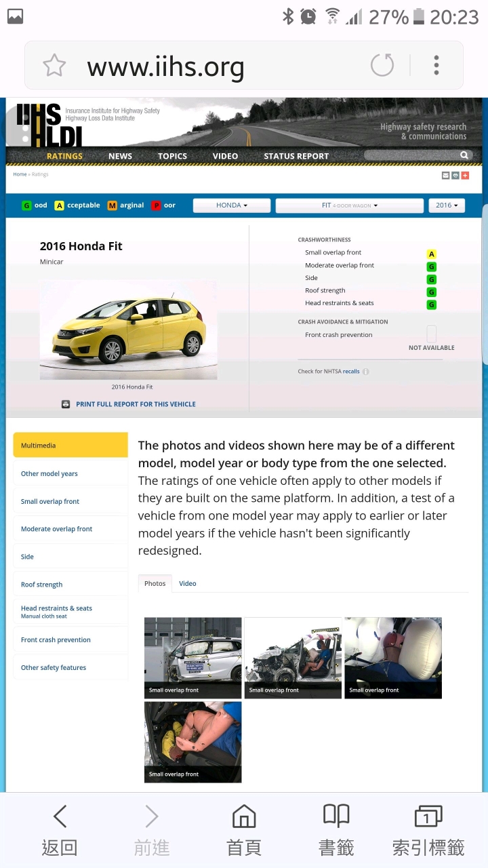Click Moderate overlap front crashworthiness label
488x868 pixels.
[340, 265]
